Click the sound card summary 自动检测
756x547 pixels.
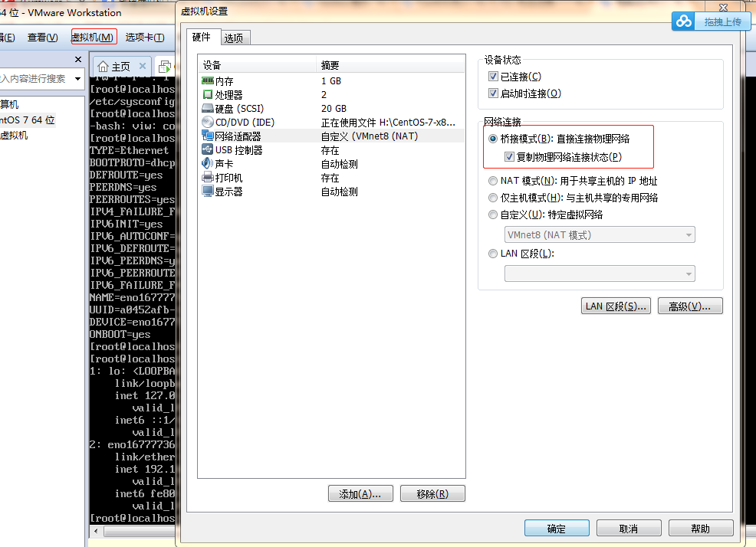[x=340, y=164]
